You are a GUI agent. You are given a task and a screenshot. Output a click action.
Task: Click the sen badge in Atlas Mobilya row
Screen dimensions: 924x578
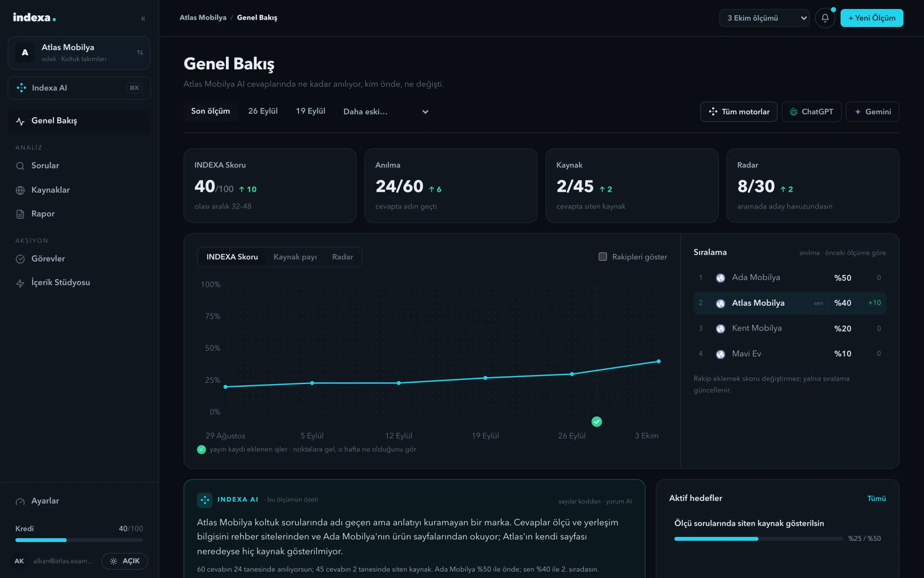pos(818,303)
